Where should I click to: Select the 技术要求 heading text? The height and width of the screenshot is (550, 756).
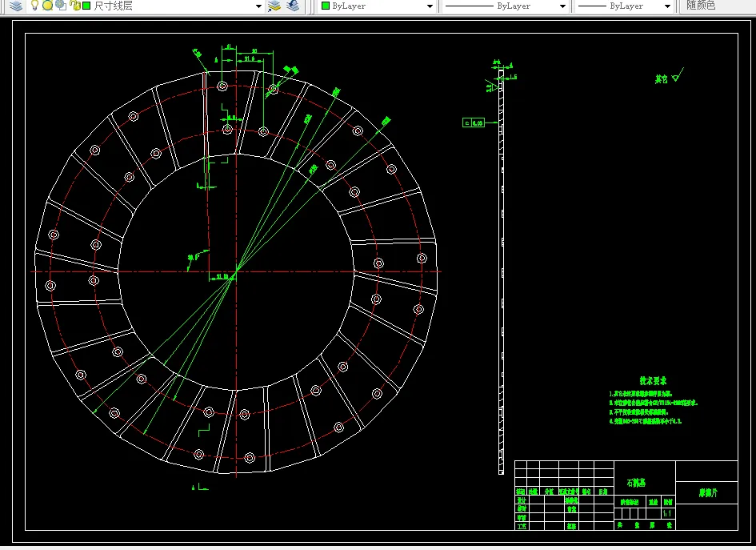pos(652,381)
